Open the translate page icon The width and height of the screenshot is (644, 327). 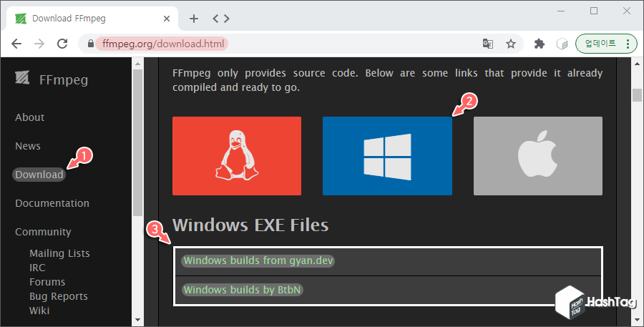click(x=487, y=44)
